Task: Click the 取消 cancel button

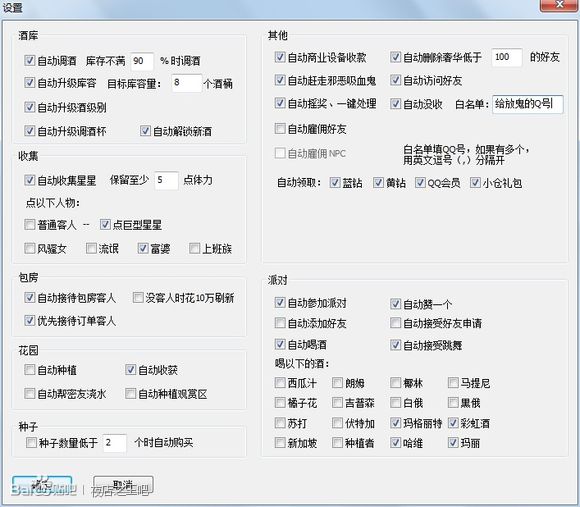Action: click(123, 485)
